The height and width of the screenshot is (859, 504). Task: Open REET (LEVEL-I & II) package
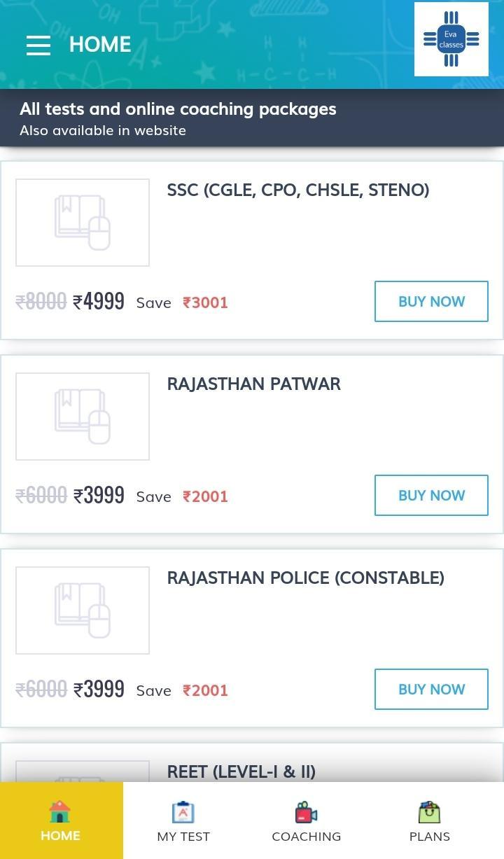click(x=241, y=771)
